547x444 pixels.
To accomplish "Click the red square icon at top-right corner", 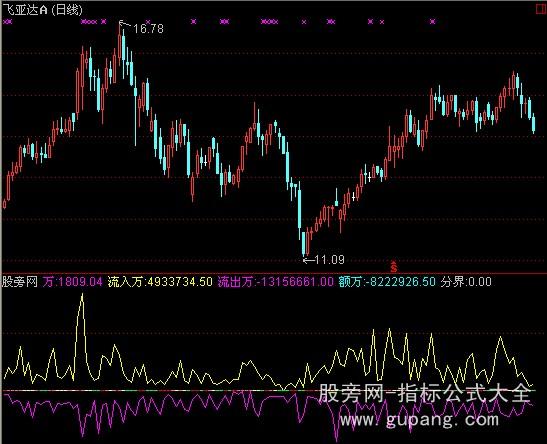I will coord(541,9).
